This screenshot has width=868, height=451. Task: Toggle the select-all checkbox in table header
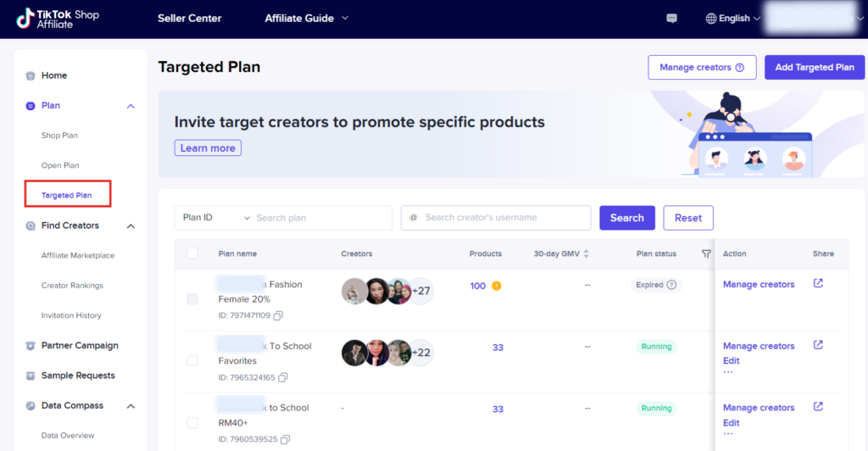tap(192, 253)
